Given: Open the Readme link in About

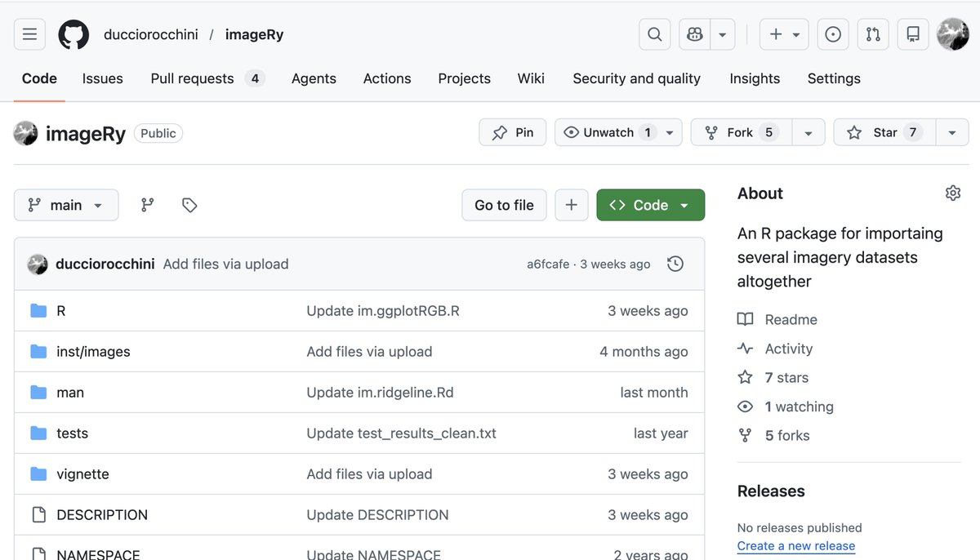Looking at the screenshot, I should (777, 319).
